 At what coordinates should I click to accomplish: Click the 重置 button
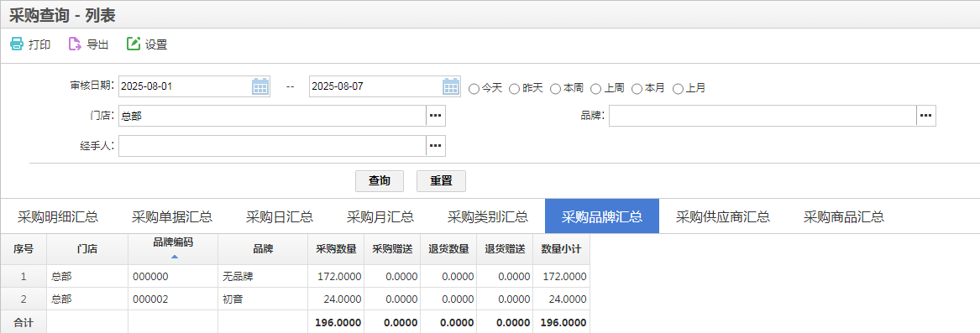tap(441, 180)
